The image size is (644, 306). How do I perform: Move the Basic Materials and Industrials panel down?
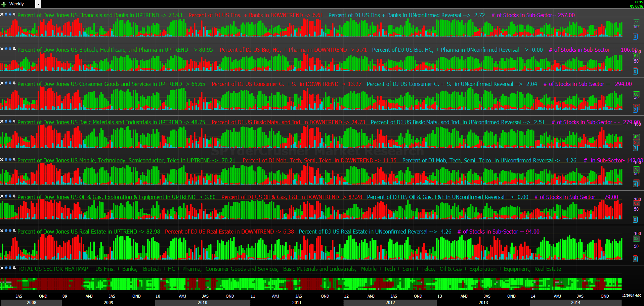[x=10, y=121]
